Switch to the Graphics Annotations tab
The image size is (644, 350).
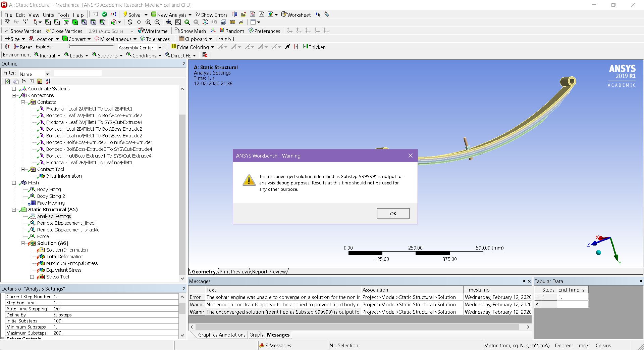[222, 335]
